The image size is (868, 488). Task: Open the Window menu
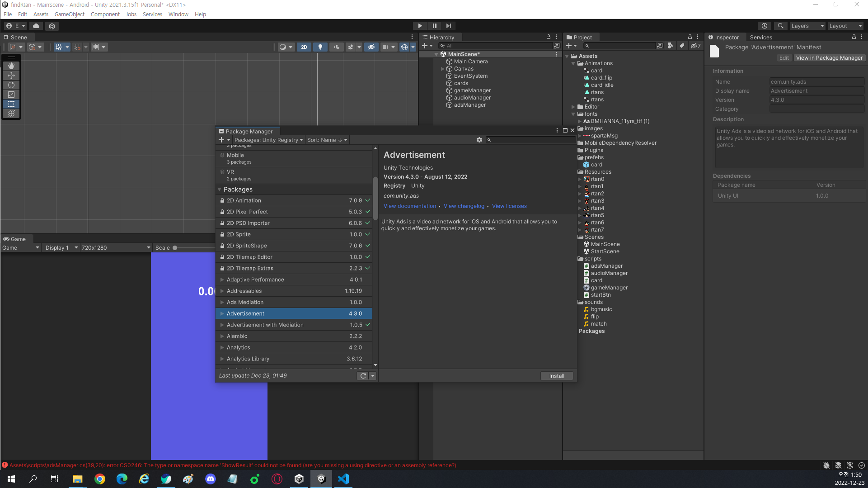click(178, 14)
